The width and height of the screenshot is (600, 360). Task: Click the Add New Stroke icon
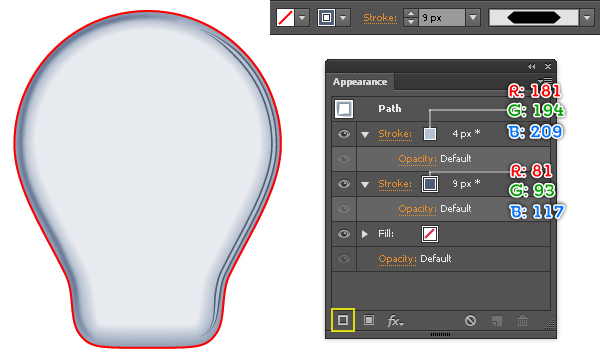tap(343, 320)
